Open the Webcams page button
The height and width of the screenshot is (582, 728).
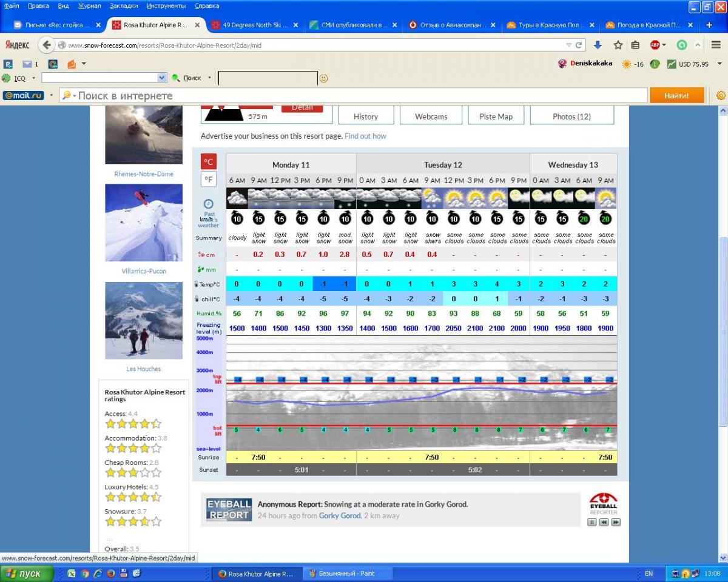click(431, 116)
